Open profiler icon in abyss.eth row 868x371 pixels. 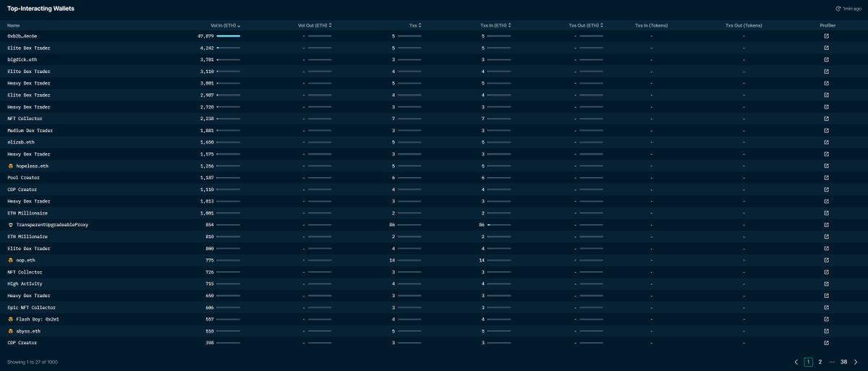coord(827,331)
